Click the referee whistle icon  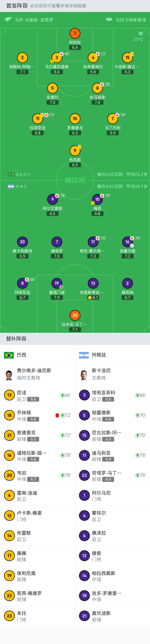[x=8, y=19]
